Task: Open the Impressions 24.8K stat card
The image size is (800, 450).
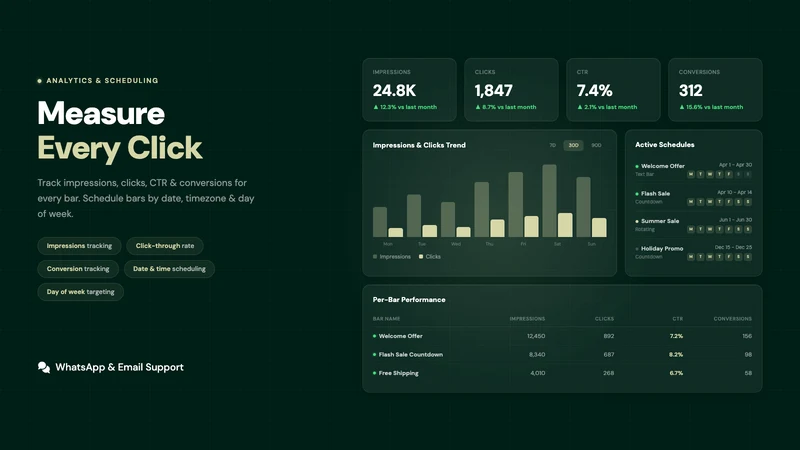Action: (x=409, y=90)
